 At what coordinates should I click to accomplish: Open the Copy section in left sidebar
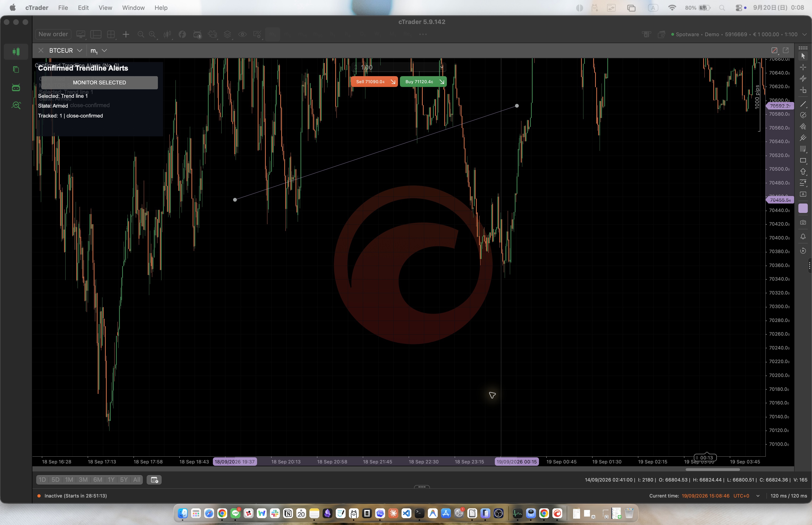point(16,70)
